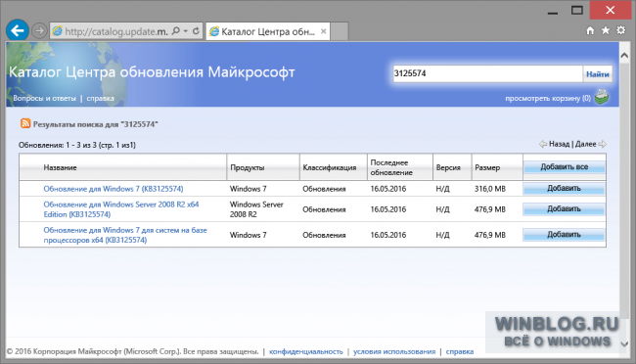Click the 'Назад' left arrow icon
Image resolution: width=636 pixels, height=364 pixels.
(543, 144)
